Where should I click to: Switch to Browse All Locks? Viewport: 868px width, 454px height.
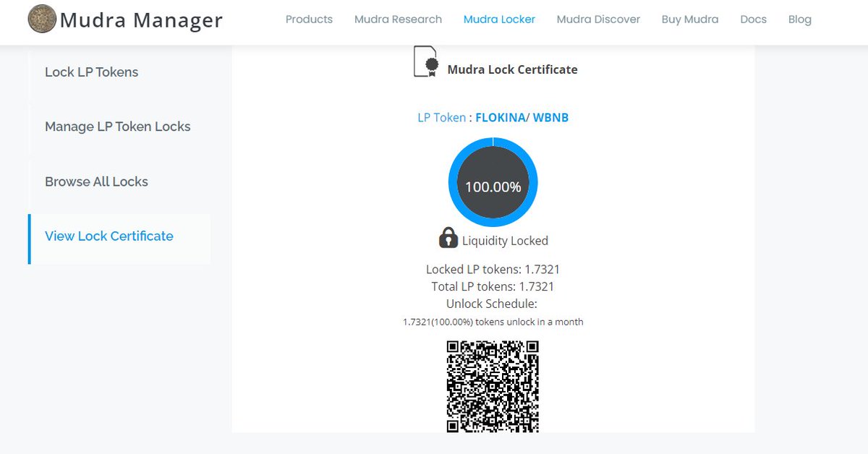pos(119,181)
